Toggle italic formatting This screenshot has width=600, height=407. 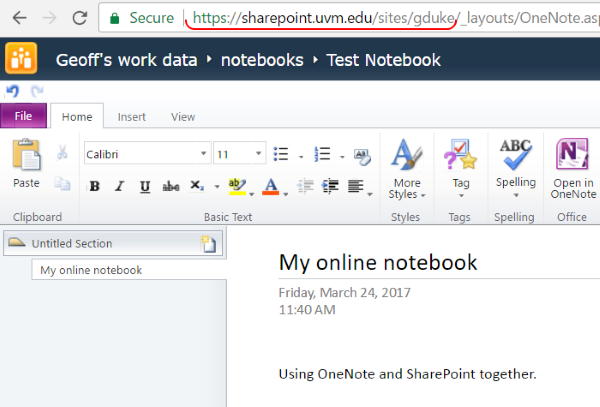119,186
